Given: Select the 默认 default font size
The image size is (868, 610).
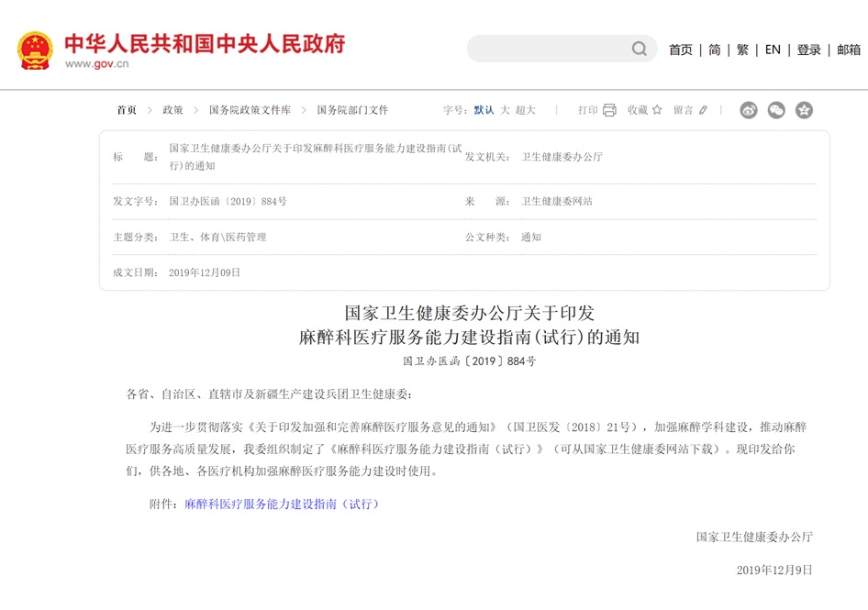Looking at the screenshot, I should tap(484, 109).
